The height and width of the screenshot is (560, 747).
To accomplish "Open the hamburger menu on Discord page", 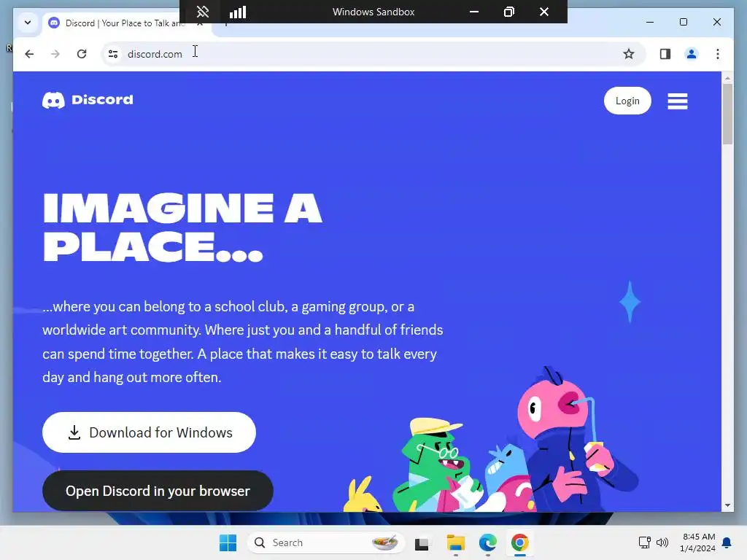I will (x=678, y=101).
